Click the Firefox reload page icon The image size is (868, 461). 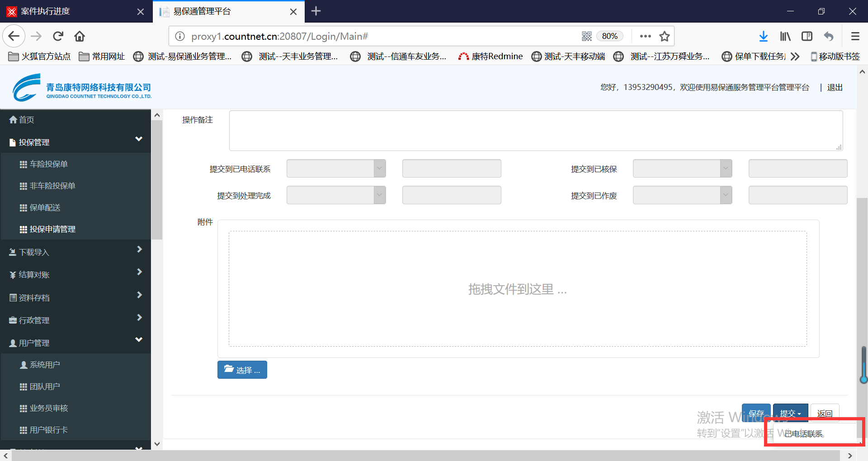(x=58, y=36)
